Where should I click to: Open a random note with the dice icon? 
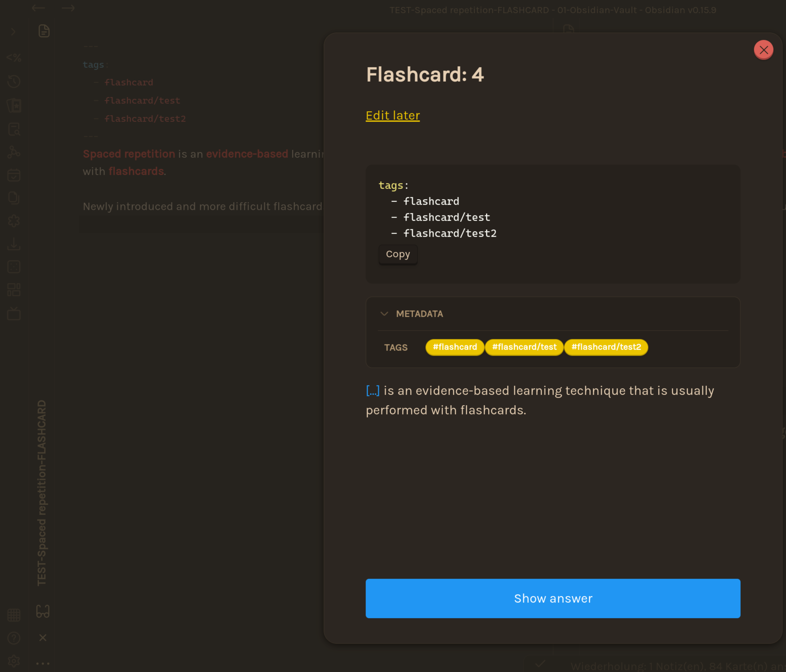coord(14,267)
